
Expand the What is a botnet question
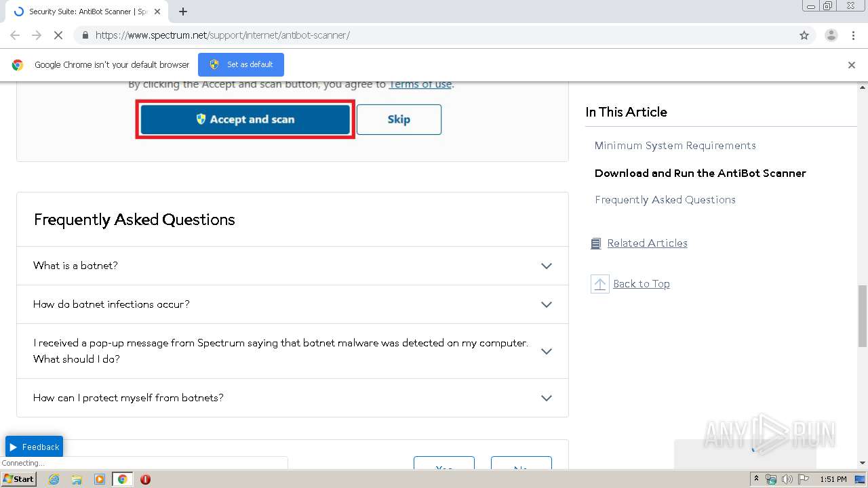(292, 266)
